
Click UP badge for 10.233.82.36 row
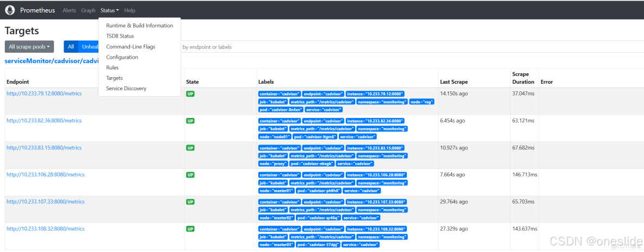point(190,121)
